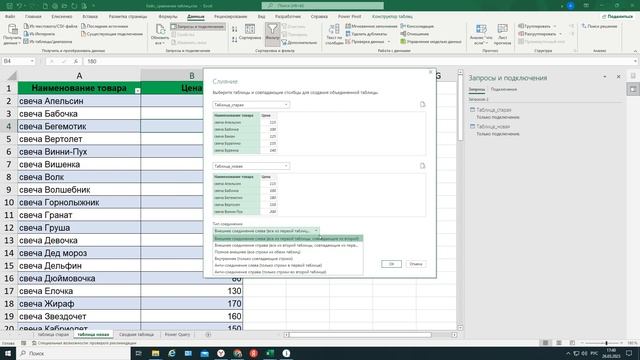Open filter dropdown in Наименование товара header
Viewport: 640px width, 360px height.
pyautogui.click(x=138, y=91)
